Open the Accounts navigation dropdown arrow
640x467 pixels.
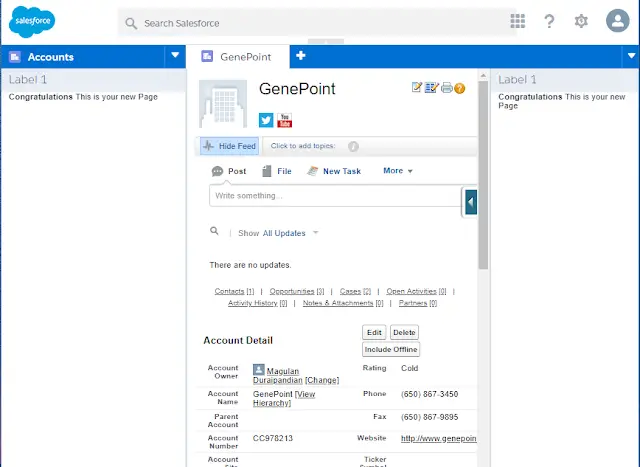(175, 56)
